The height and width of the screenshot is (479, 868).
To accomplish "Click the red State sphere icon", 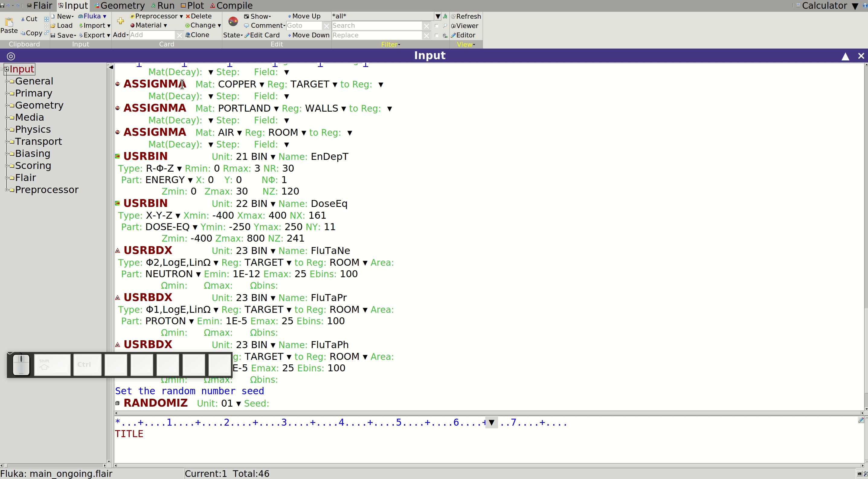I will (x=233, y=21).
